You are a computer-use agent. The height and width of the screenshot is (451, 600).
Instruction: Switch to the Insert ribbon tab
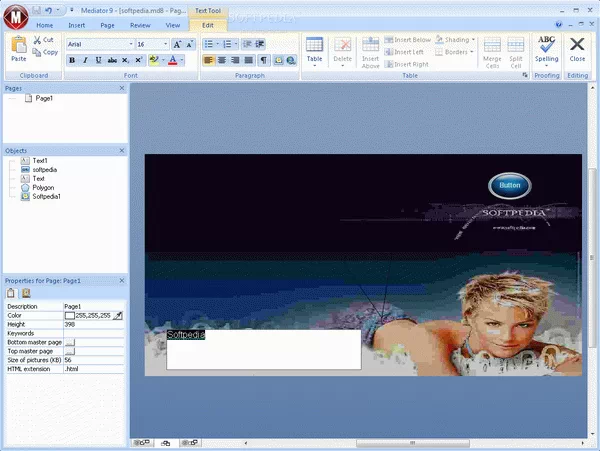(77, 24)
